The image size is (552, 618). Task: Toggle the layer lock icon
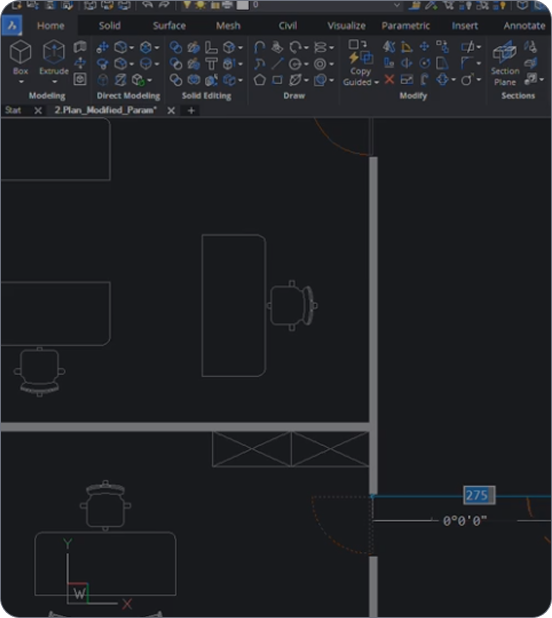[215, 5]
